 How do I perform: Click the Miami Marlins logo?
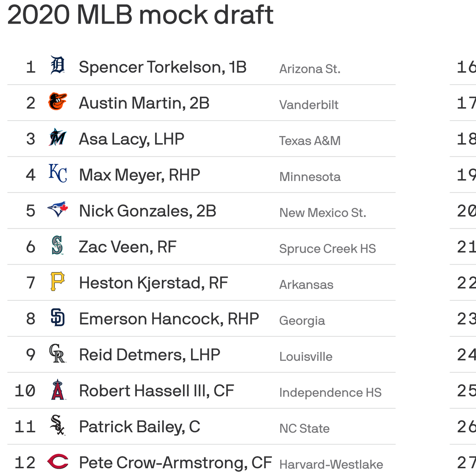tap(57, 137)
